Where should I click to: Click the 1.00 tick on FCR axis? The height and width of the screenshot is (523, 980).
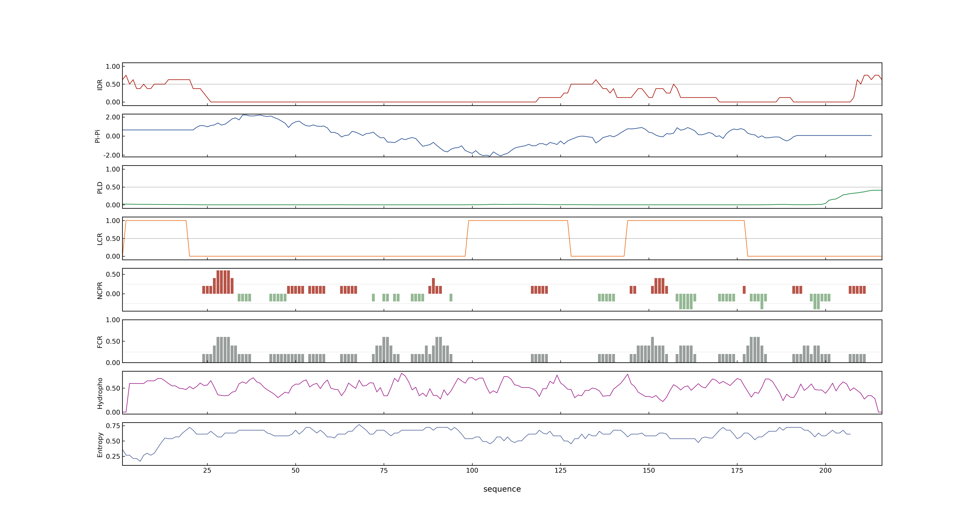[x=113, y=320]
